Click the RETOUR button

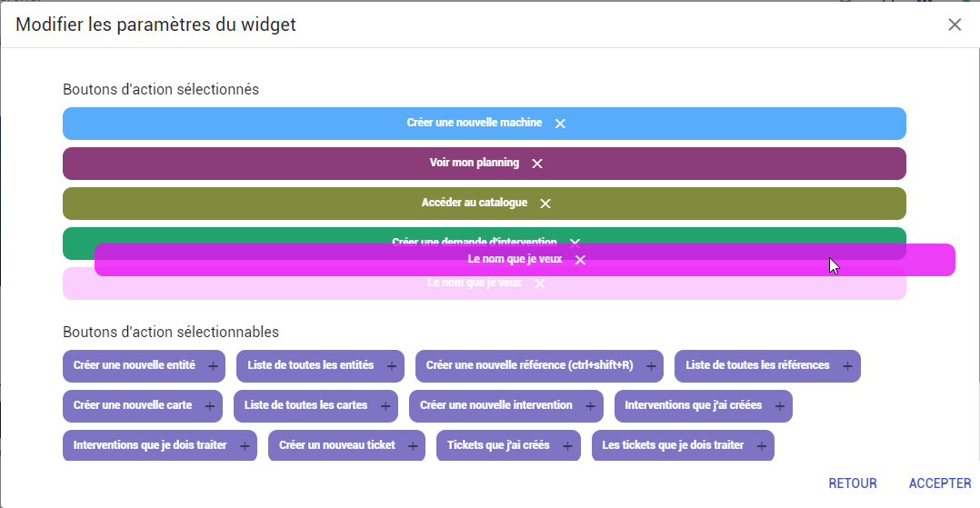(853, 483)
